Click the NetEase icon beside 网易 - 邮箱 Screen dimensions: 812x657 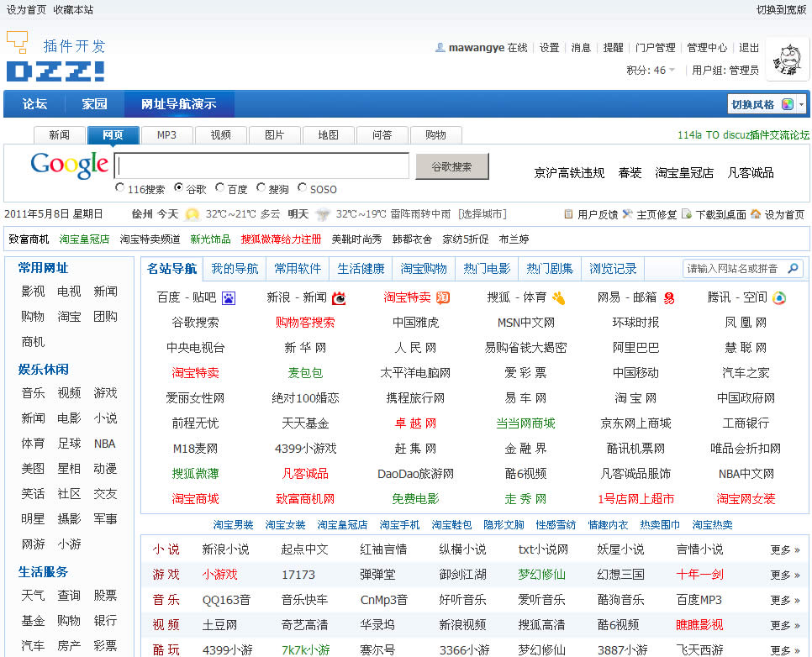pos(669,298)
